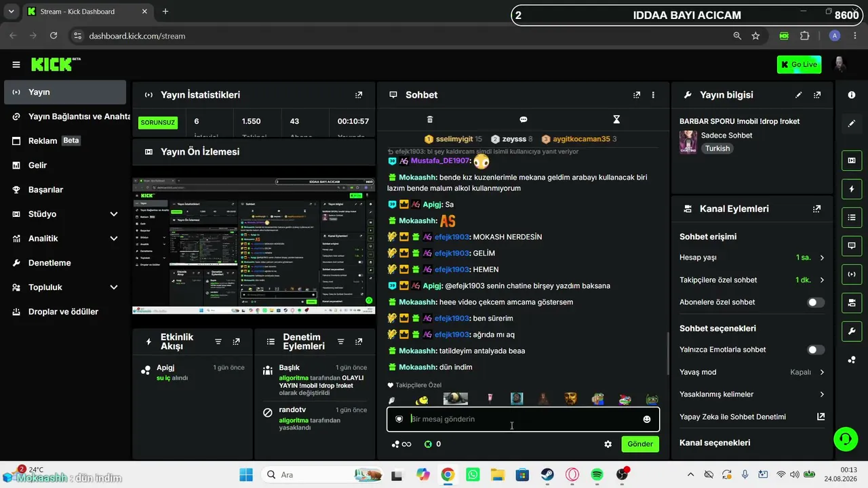
Task: Toggle Abonelere özel sohbet switch
Action: (816, 302)
